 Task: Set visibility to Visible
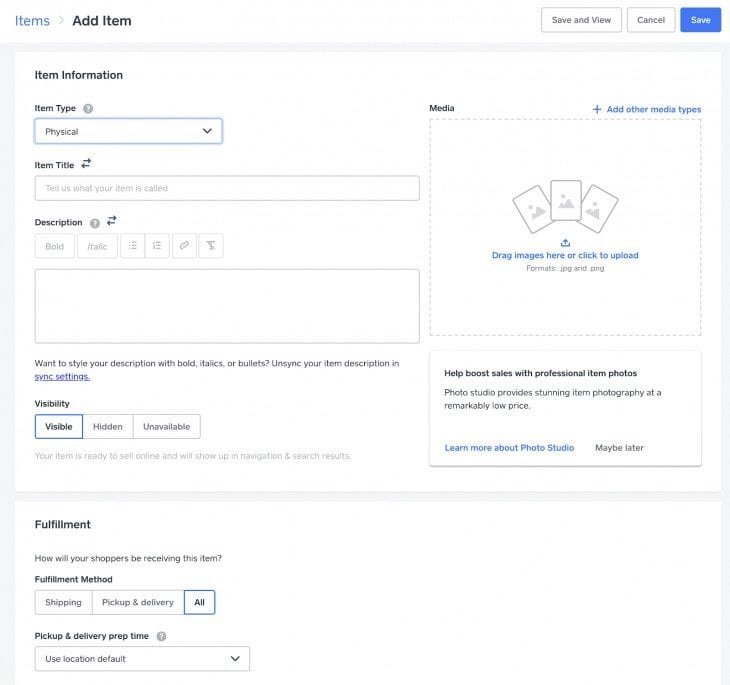59,427
